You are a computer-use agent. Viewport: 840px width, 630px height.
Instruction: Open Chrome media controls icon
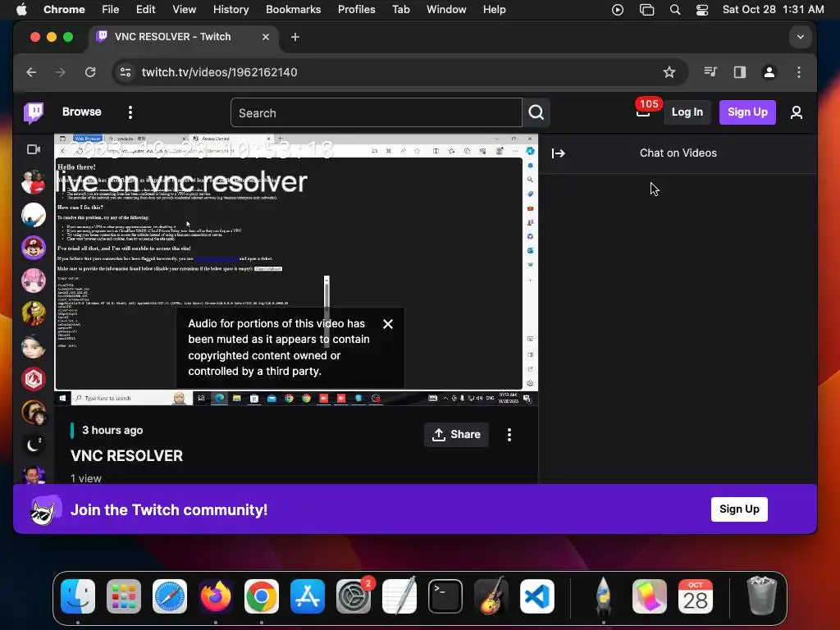click(710, 72)
